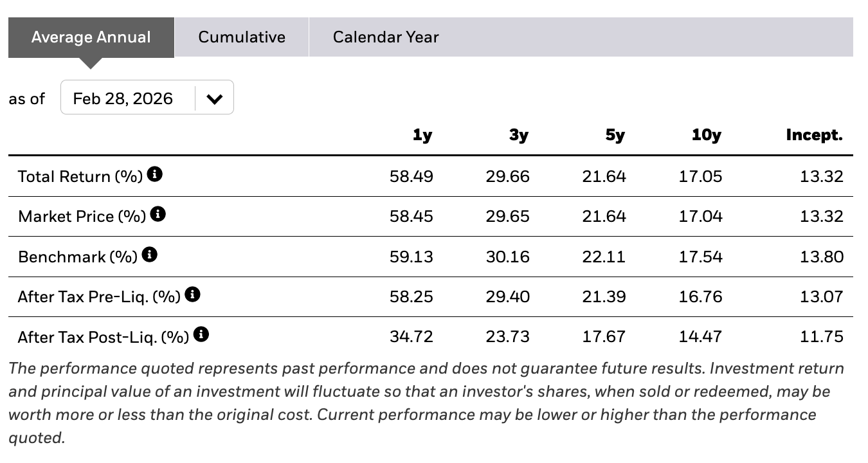Click the 10y column header
The image size is (868, 463).
point(707,135)
